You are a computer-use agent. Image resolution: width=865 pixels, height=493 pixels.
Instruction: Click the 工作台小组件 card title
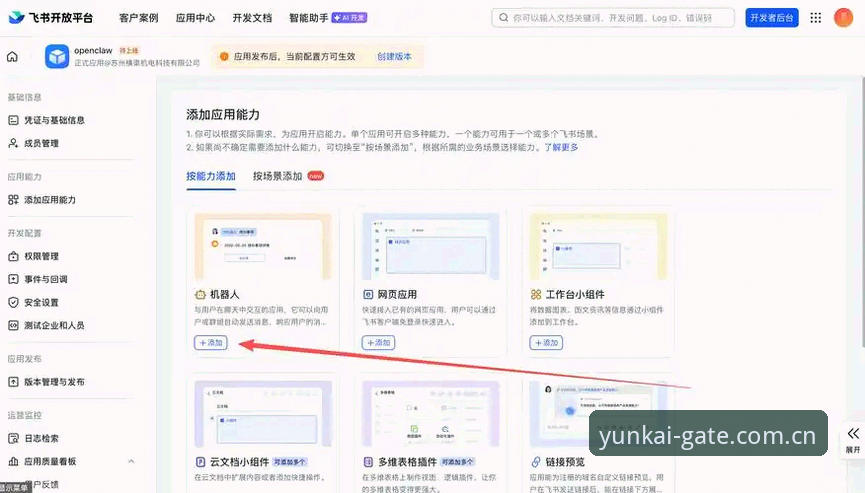pyautogui.click(x=575, y=294)
